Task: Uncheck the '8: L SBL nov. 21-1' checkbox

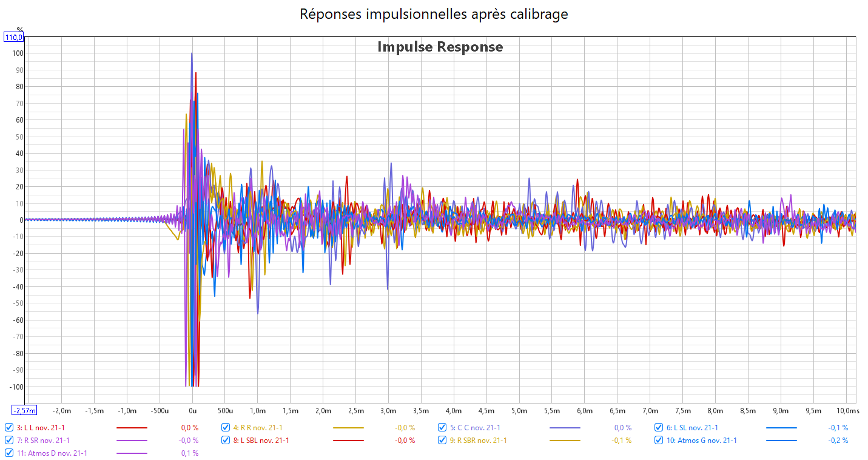Action: (226, 440)
